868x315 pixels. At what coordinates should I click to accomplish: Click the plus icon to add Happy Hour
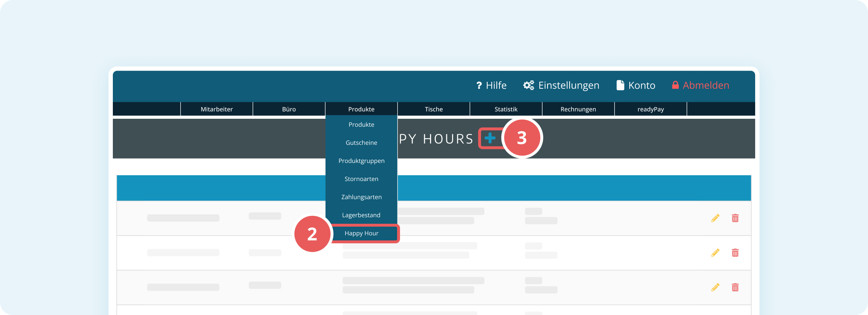tap(490, 138)
